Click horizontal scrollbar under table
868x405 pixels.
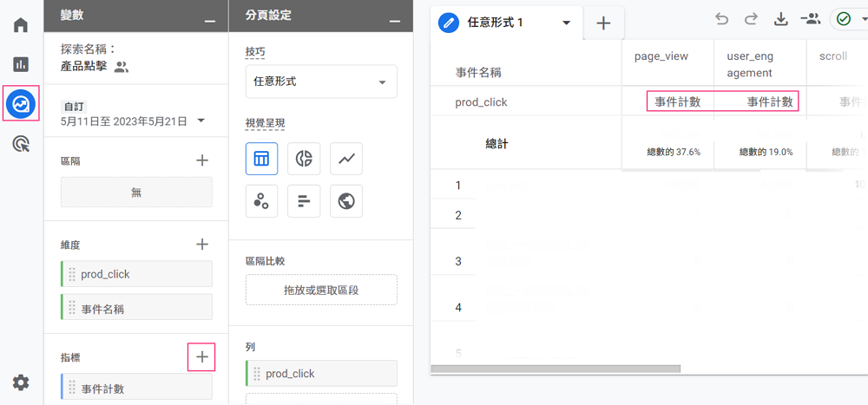coord(556,369)
